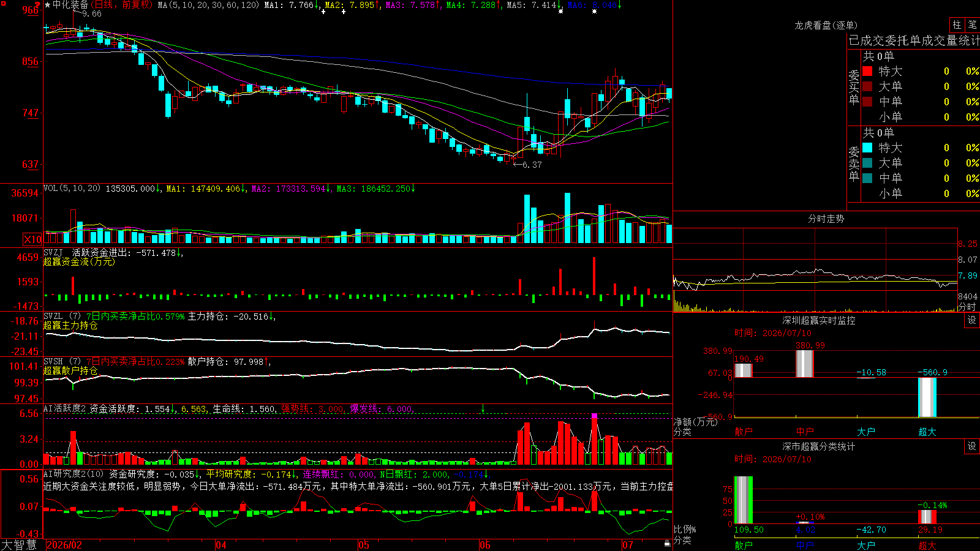
Task: Click the 委卖单 section label
Action: pyautogui.click(x=854, y=163)
